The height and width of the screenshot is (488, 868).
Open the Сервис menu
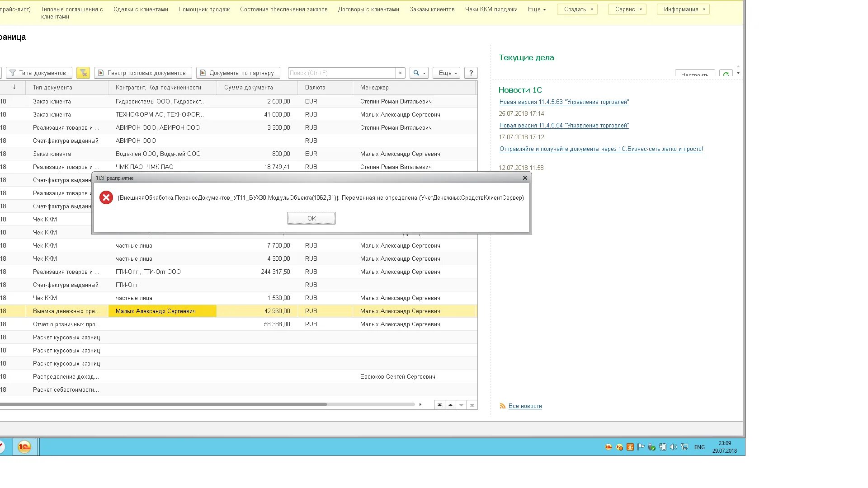click(x=627, y=9)
